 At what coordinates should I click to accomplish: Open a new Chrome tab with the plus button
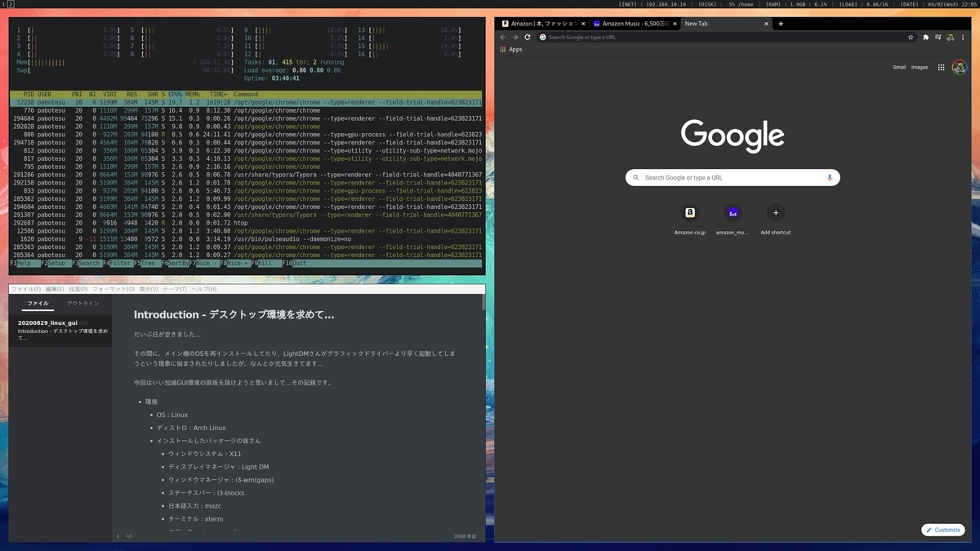click(781, 24)
